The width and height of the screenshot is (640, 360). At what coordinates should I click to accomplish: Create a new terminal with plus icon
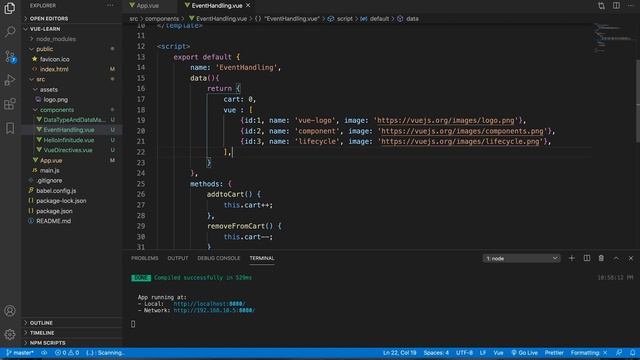(x=571, y=258)
